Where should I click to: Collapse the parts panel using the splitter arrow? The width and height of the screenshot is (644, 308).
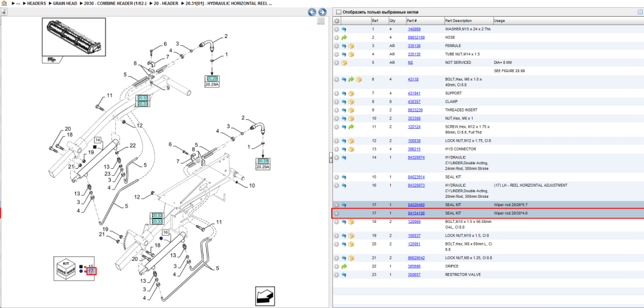[330, 158]
